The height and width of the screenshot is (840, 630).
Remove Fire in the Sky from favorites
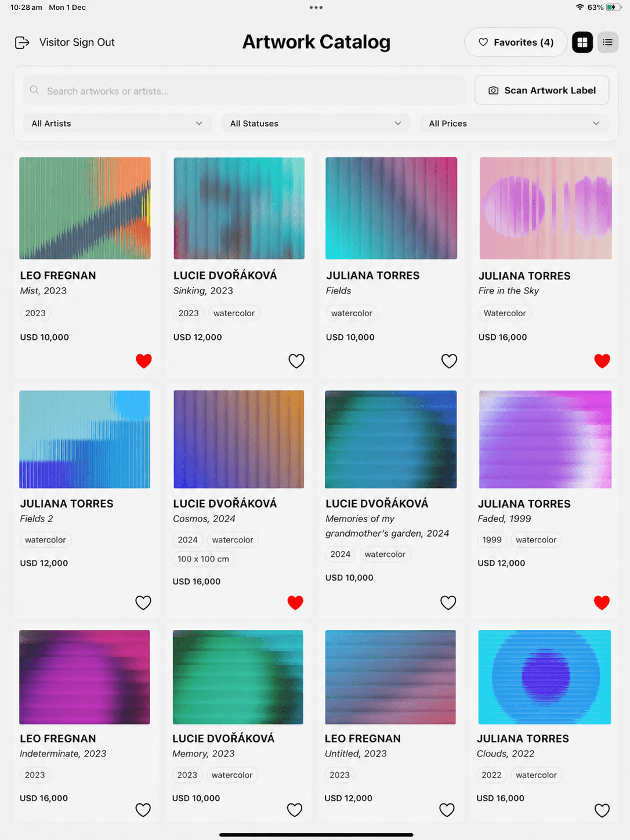[x=602, y=361]
